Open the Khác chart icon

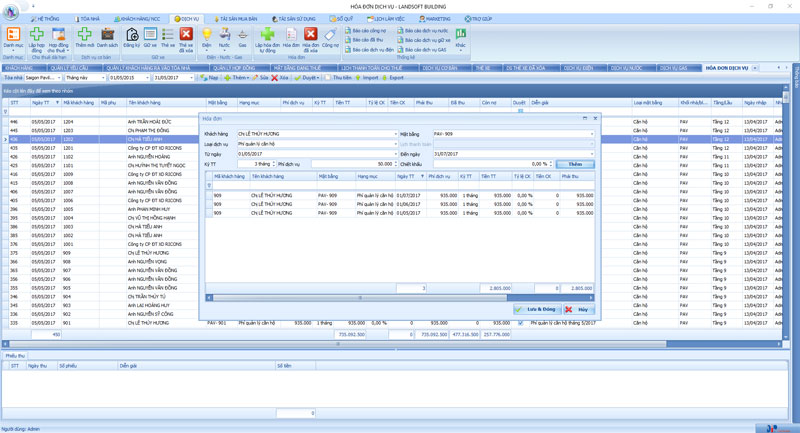461,38
